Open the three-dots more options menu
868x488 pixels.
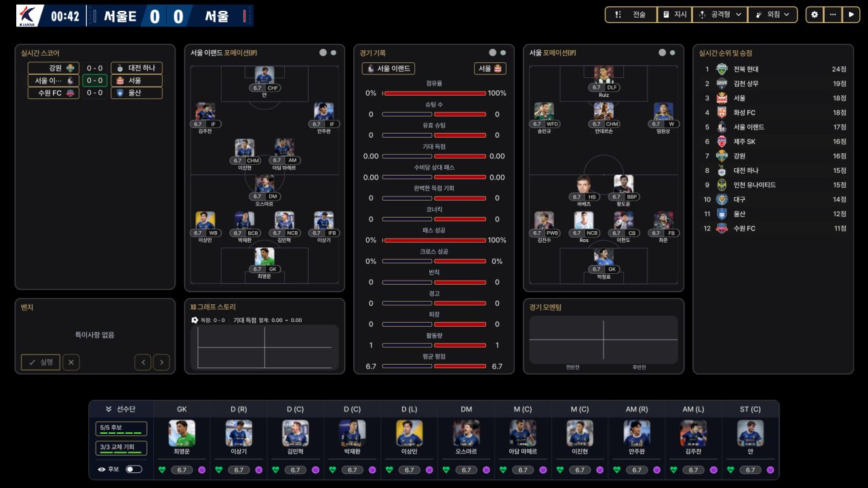pos(833,14)
